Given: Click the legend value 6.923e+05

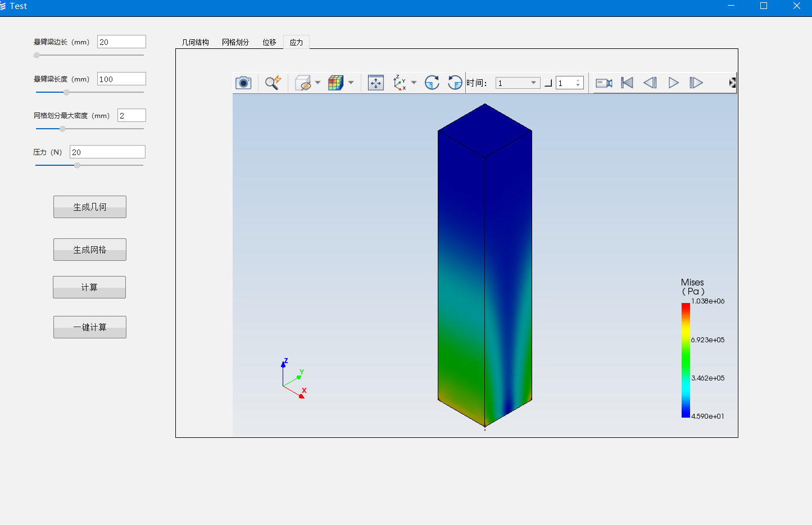Looking at the screenshot, I should (708, 340).
